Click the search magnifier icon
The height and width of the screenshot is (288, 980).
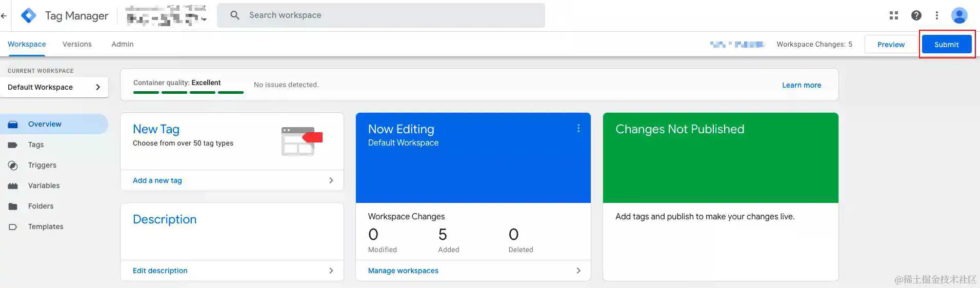[235, 15]
